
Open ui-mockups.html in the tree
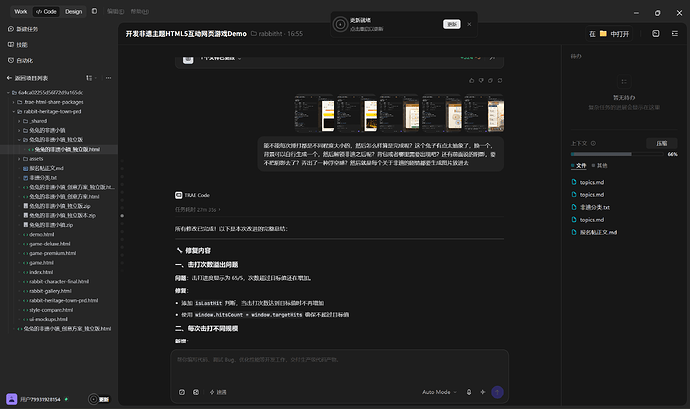pos(48,319)
